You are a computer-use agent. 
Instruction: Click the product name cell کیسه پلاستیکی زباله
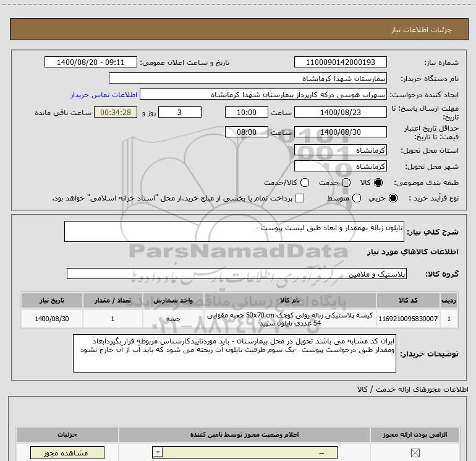(x=290, y=319)
